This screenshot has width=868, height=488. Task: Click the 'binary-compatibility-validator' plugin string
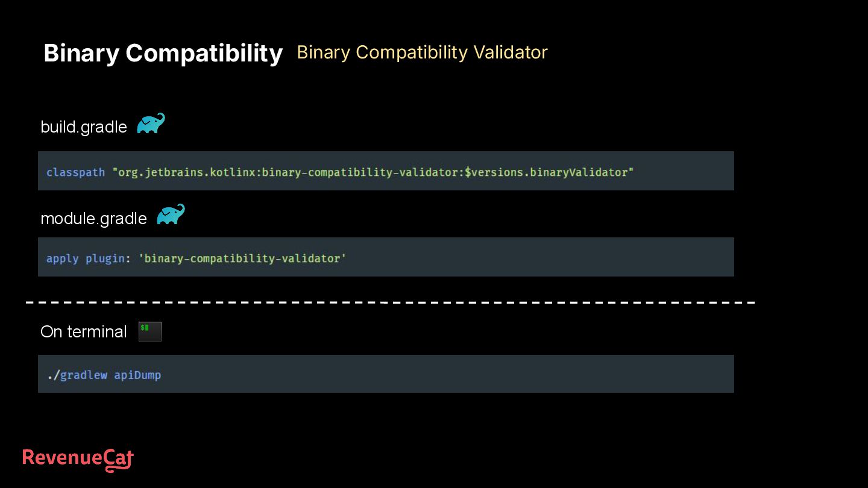[x=242, y=258]
